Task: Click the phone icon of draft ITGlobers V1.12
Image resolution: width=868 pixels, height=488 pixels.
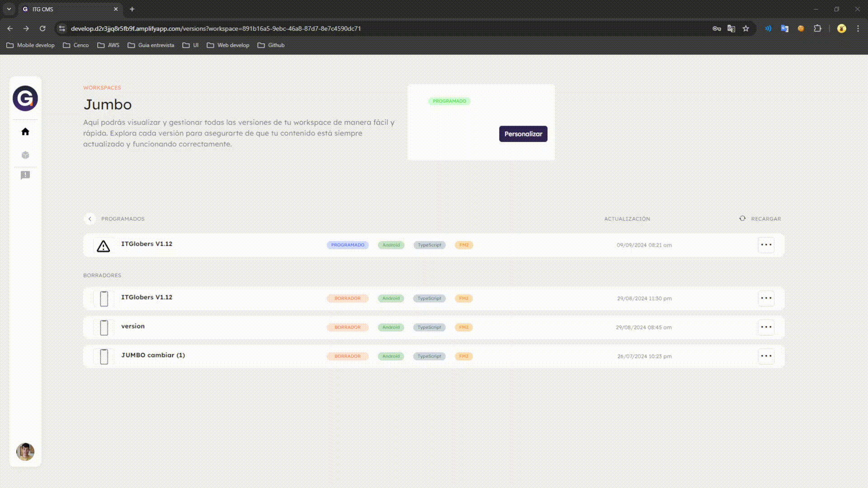Action: click(x=104, y=299)
